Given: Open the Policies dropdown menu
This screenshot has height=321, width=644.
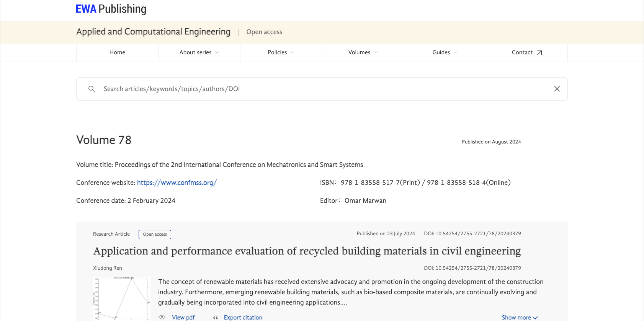Looking at the screenshot, I should click(x=281, y=52).
